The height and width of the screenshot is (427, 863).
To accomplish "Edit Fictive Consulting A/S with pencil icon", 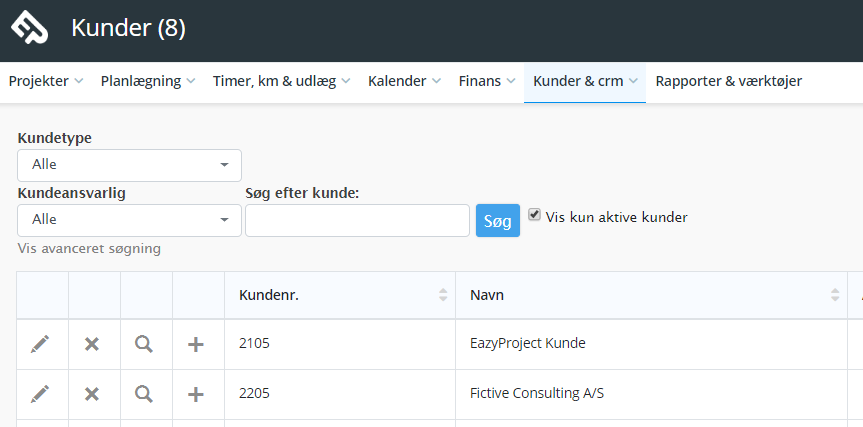I will click(40, 394).
